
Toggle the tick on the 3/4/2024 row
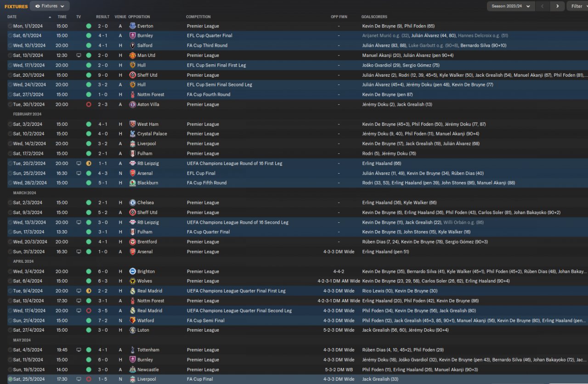tap(10, 271)
